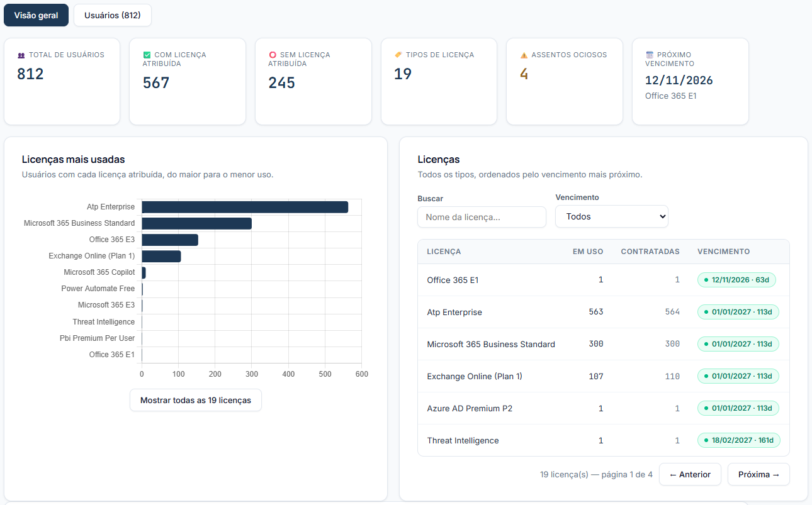Click the Licenças heading above the table
Viewport: 812px width, 505px height.
(x=439, y=159)
